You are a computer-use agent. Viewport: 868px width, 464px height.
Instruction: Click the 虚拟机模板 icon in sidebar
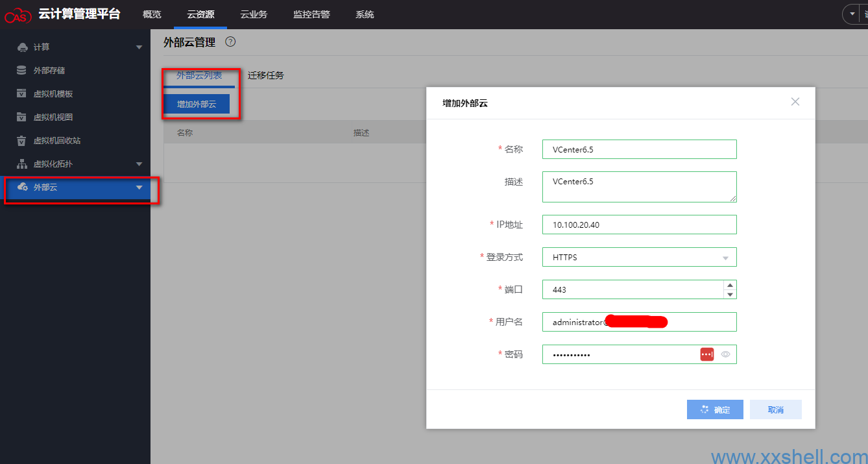coord(22,94)
